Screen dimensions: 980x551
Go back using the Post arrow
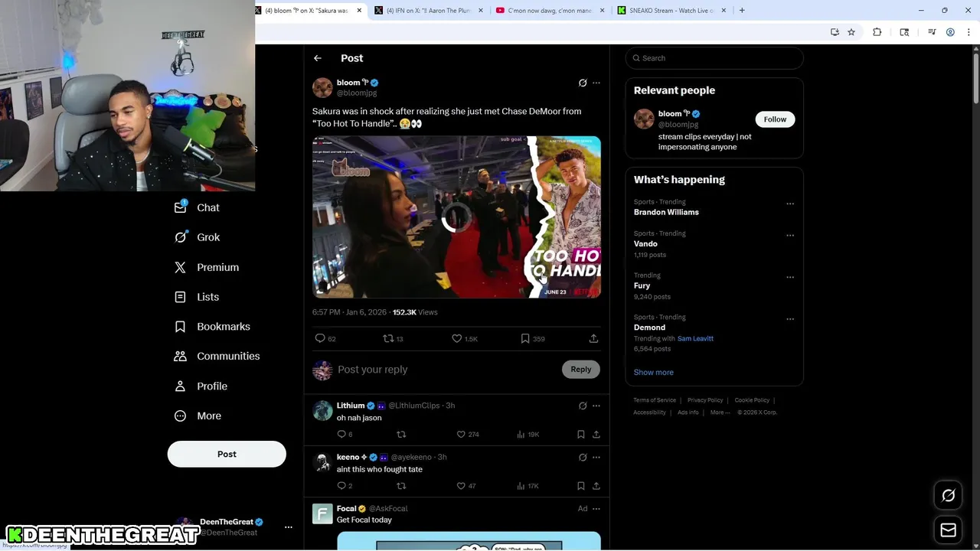tap(318, 58)
